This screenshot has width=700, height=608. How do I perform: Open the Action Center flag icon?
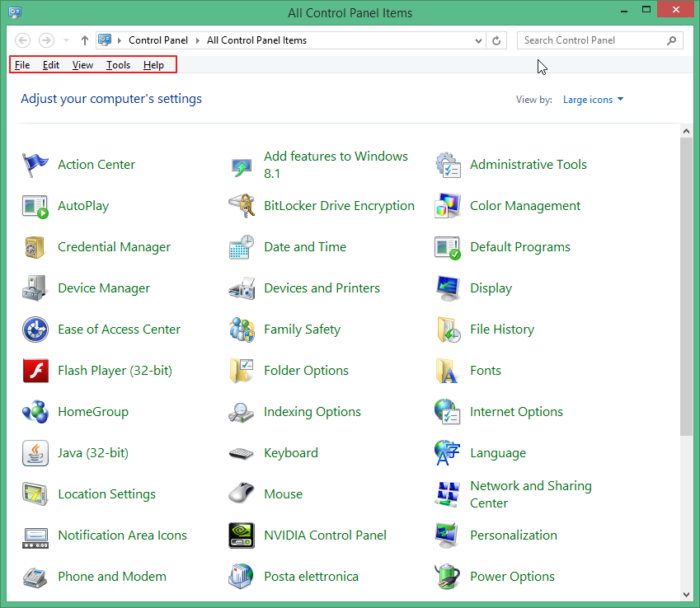(35, 165)
